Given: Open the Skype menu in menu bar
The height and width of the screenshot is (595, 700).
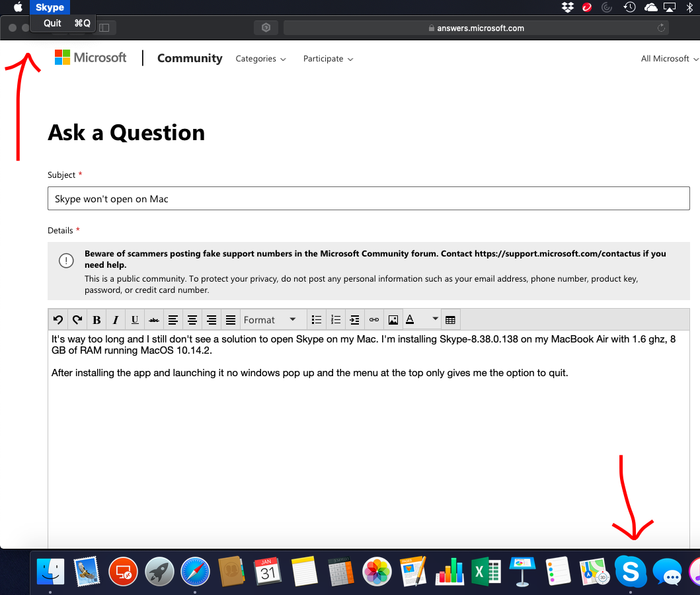Looking at the screenshot, I should [50, 7].
